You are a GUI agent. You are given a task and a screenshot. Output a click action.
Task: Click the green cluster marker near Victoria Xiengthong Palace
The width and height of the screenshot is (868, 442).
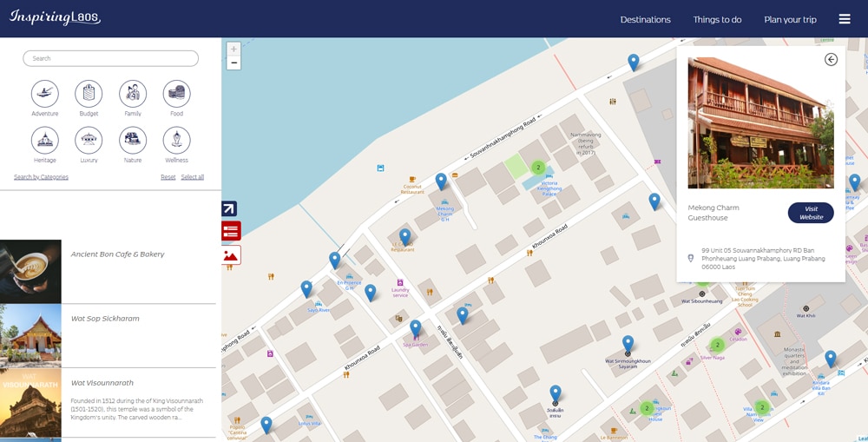[537, 168]
